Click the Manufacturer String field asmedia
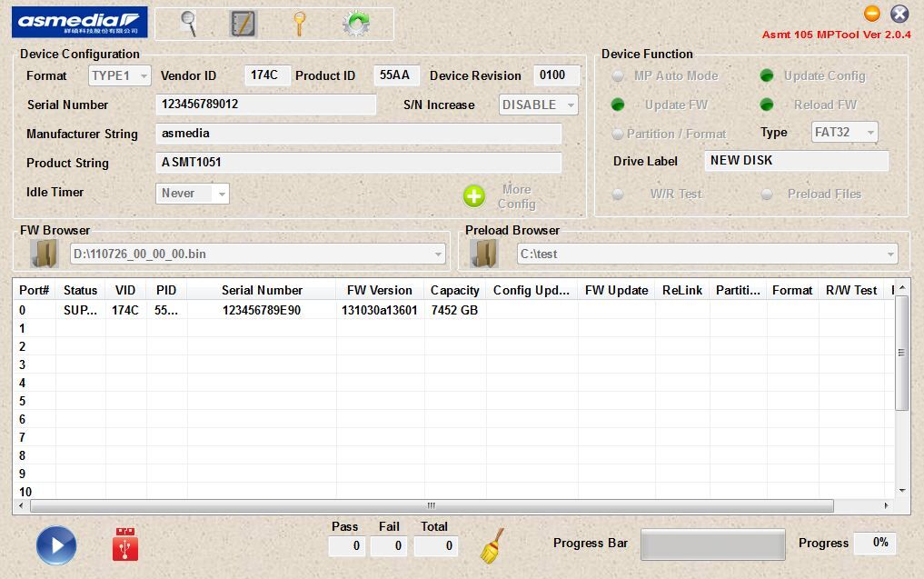This screenshot has height=579, width=924. tap(358, 134)
